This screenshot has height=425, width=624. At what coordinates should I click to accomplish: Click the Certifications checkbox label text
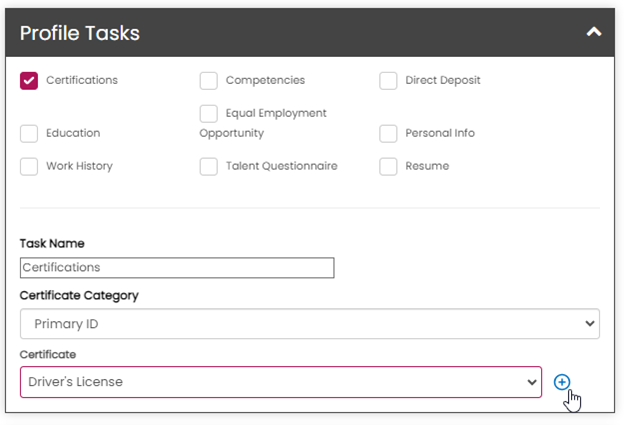[82, 80]
